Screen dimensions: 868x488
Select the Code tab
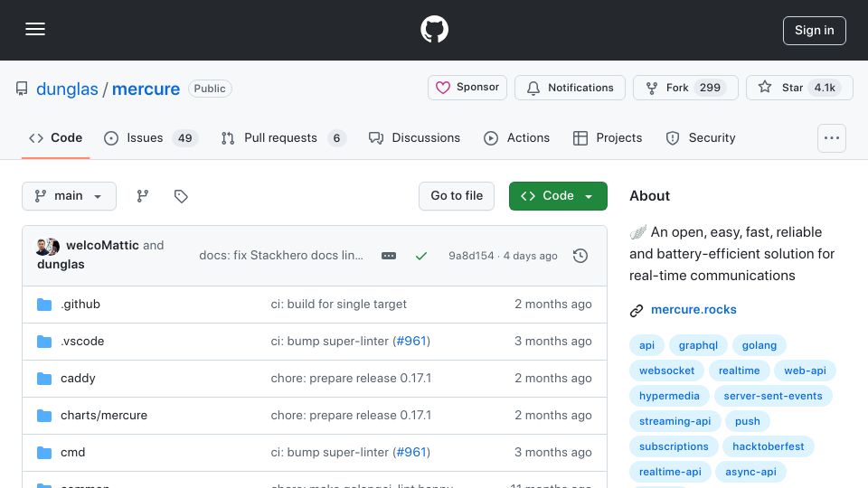55,137
